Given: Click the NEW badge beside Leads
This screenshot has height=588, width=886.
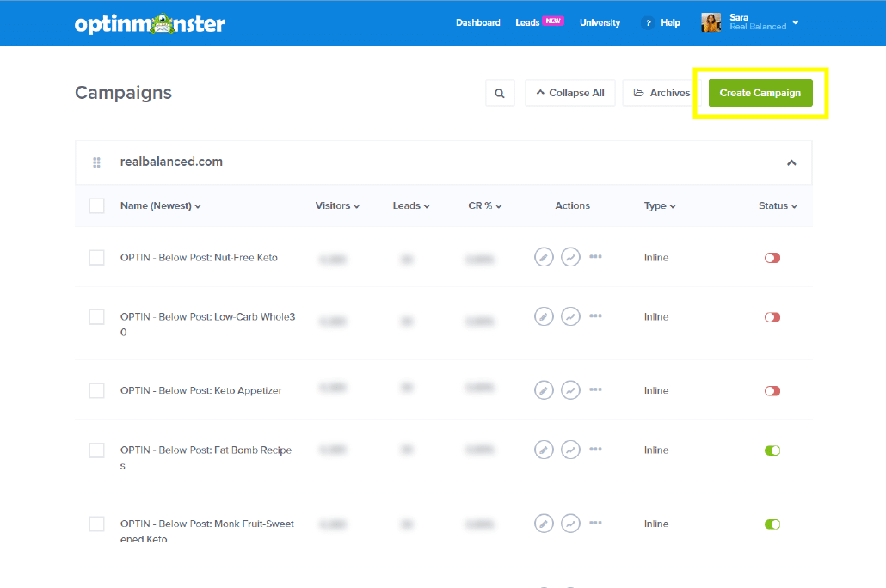Looking at the screenshot, I should [553, 21].
